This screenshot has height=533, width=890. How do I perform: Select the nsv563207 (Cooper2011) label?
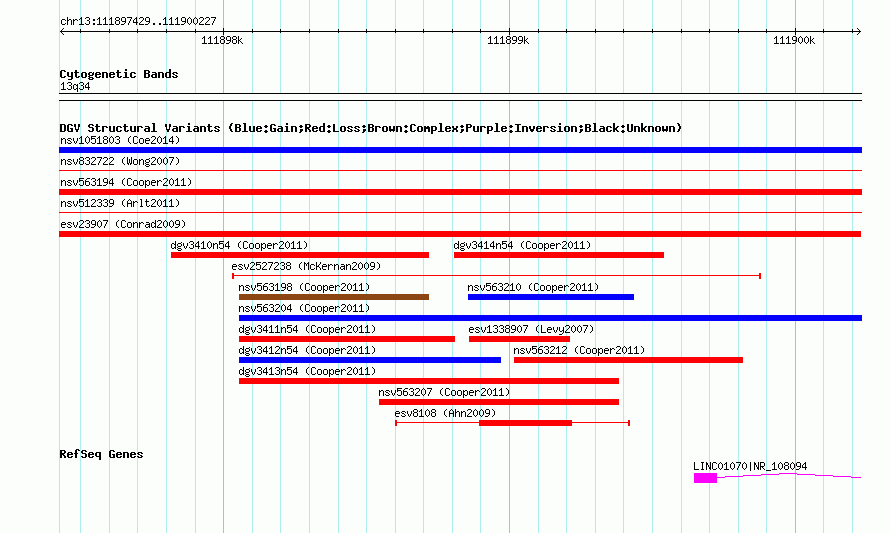click(x=444, y=392)
